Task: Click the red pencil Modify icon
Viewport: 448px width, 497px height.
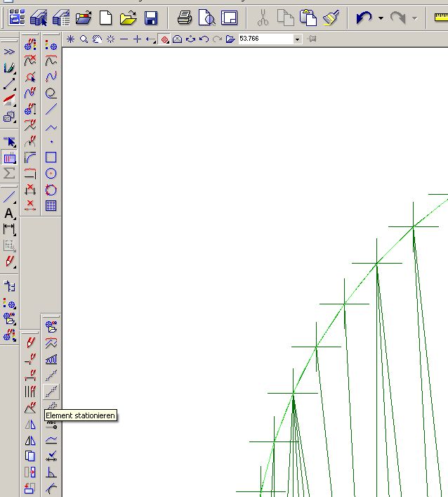Action: click(30, 342)
